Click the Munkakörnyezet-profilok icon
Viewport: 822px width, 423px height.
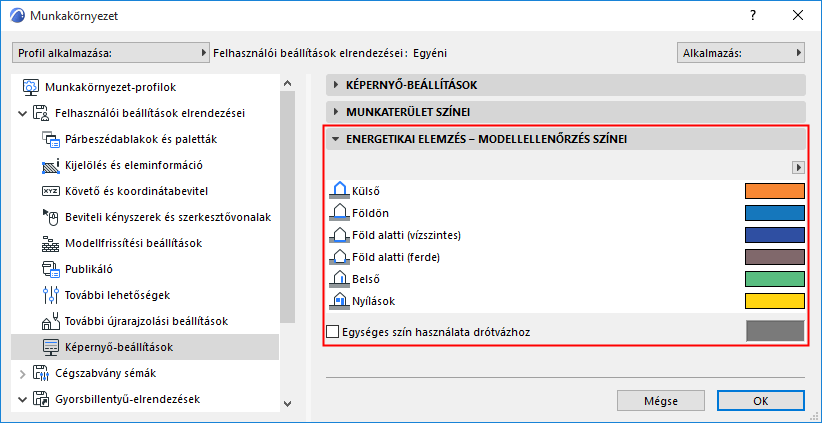pos(30,87)
